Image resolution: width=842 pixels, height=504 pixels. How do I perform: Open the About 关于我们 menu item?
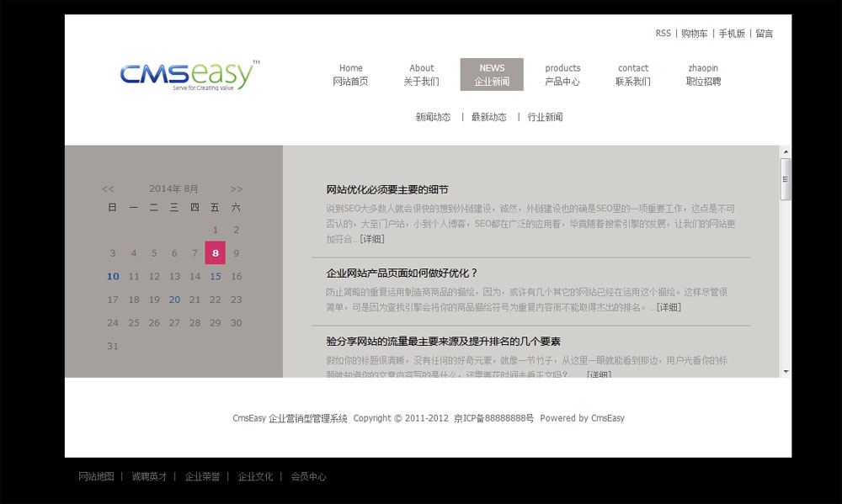[x=421, y=75]
